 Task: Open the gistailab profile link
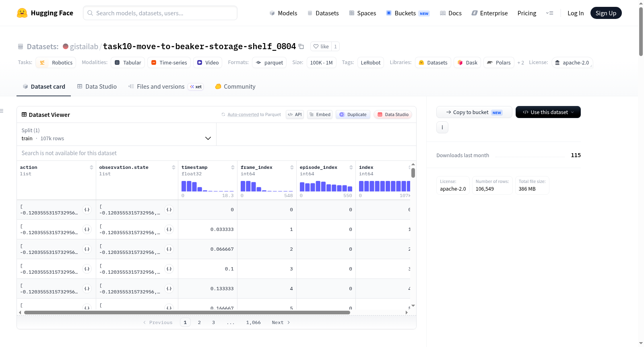84,46
